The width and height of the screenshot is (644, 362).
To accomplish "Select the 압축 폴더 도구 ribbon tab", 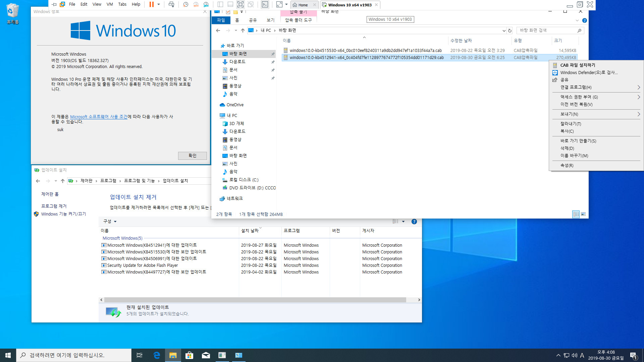I will [299, 20].
